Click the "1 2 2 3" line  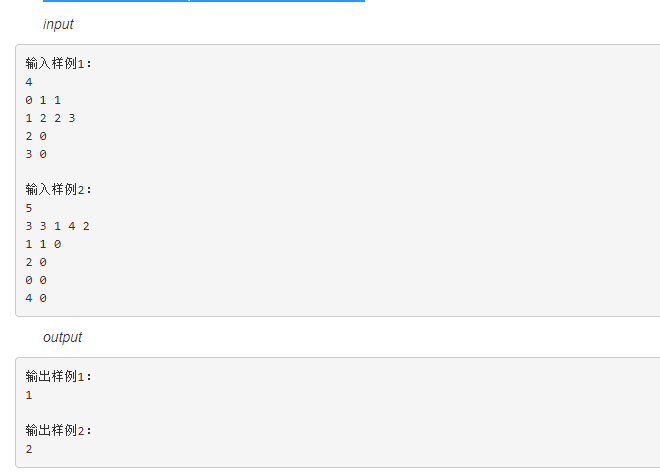50,118
